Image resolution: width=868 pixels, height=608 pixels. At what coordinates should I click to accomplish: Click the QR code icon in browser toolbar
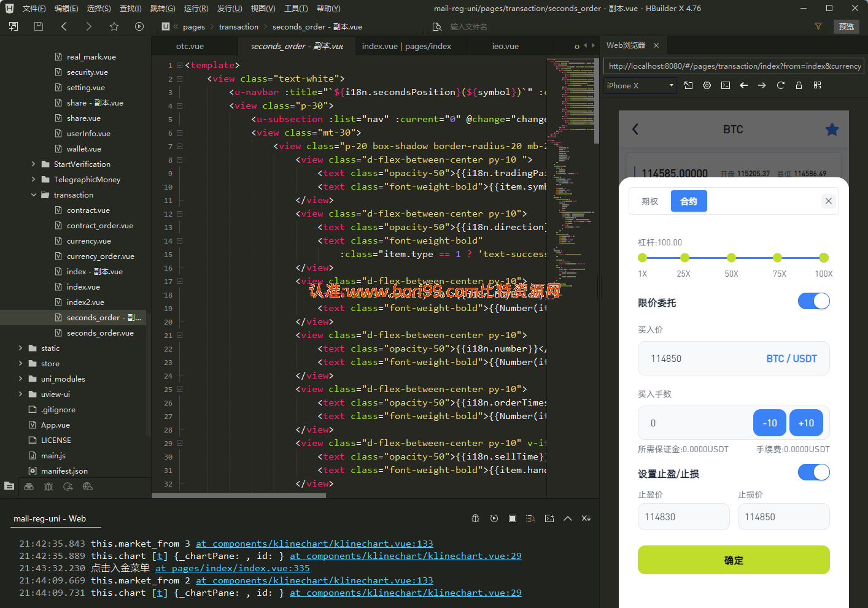(x=817, y=85)
